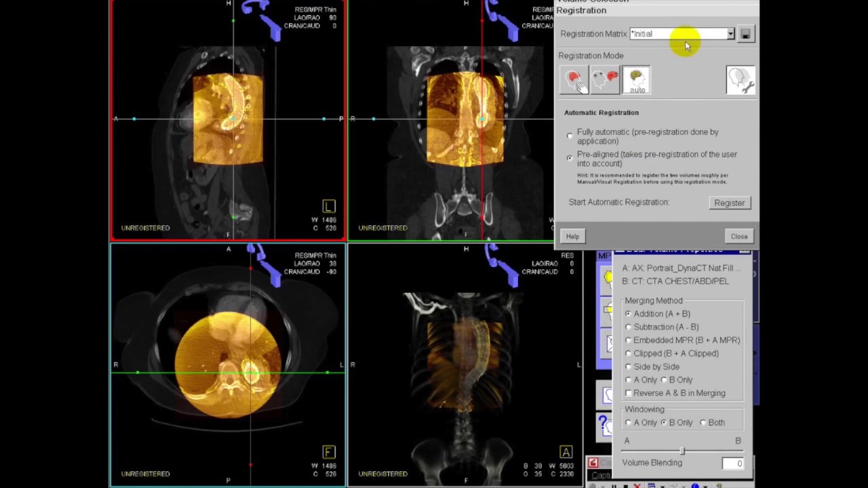Click the RES/MPR Thin label in axial view

click(315, 256)
